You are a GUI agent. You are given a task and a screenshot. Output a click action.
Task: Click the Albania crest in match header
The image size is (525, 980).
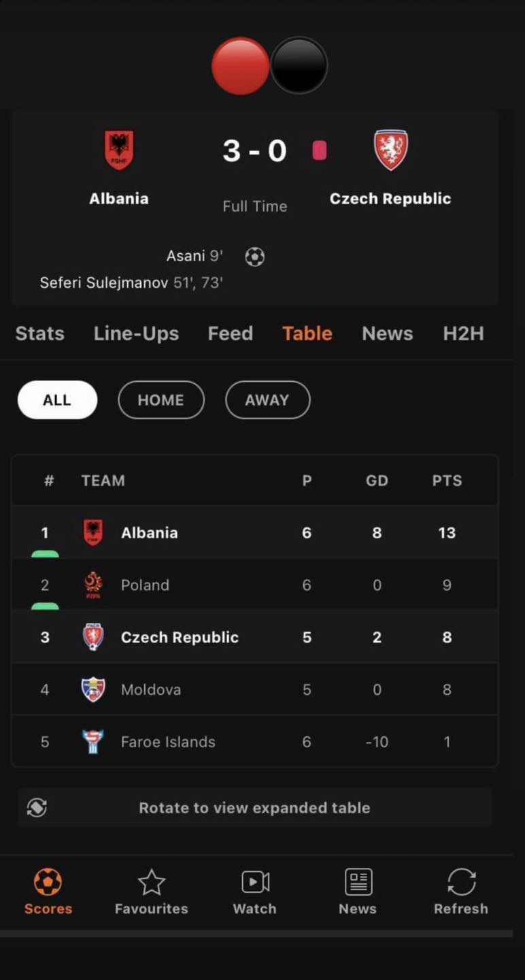point(119,150)
